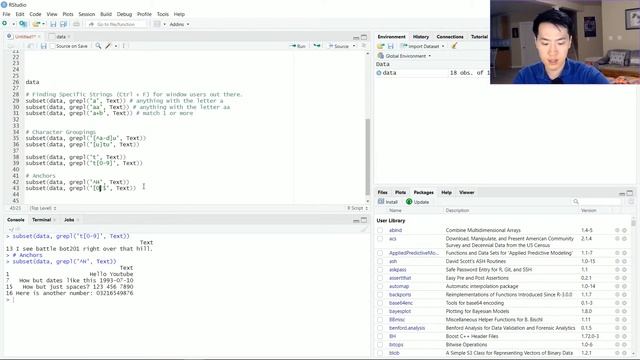Maximize the console pane icon

point(364,220)
